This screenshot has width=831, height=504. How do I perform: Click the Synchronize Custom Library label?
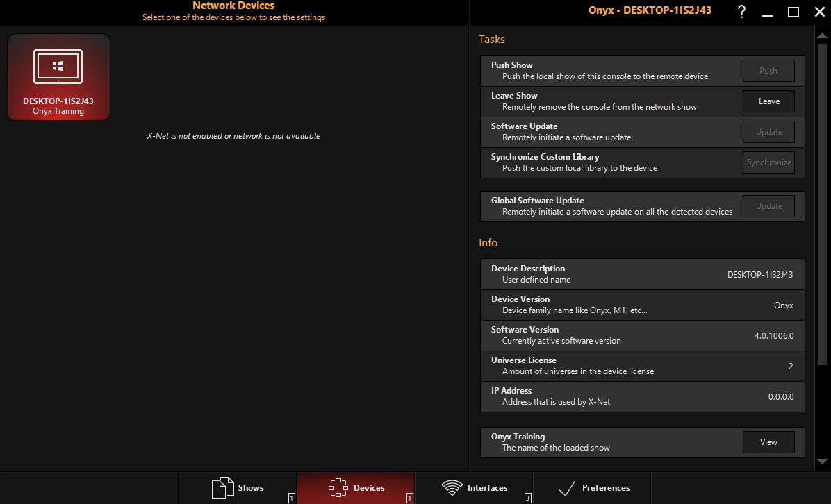click(x=545, y=157)
